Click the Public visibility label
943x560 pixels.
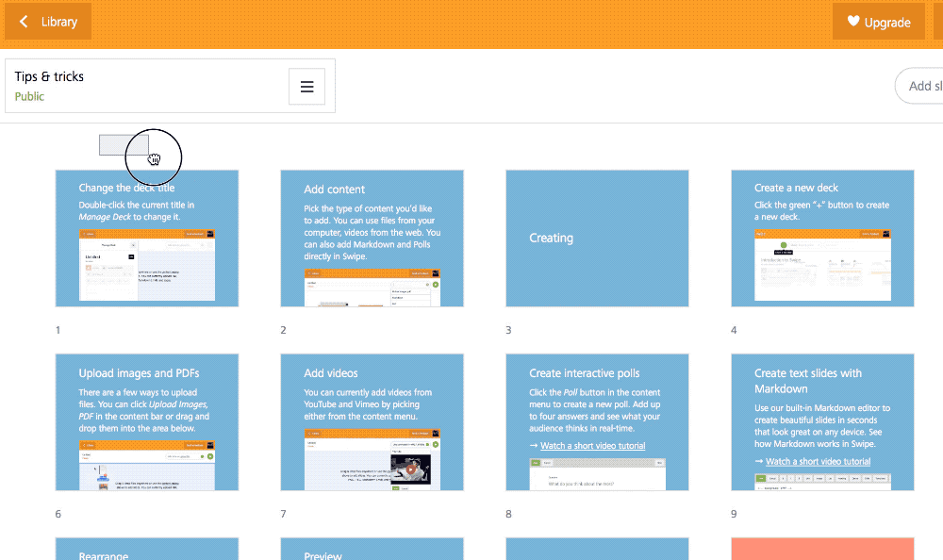(x=29, y=96)
